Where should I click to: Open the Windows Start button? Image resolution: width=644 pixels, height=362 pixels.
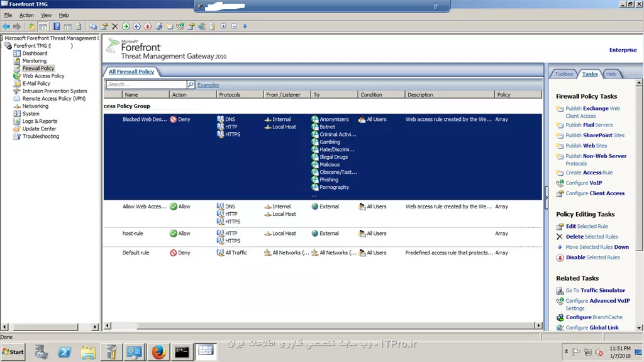tap(14, 352)
